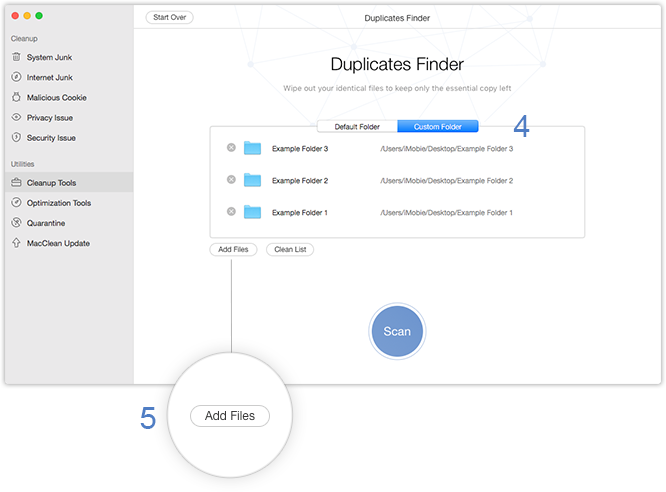The height and width of the screenshot is (492, 666).
Task: Remove Example Folder 2 with its X icon
Action: 231,179
